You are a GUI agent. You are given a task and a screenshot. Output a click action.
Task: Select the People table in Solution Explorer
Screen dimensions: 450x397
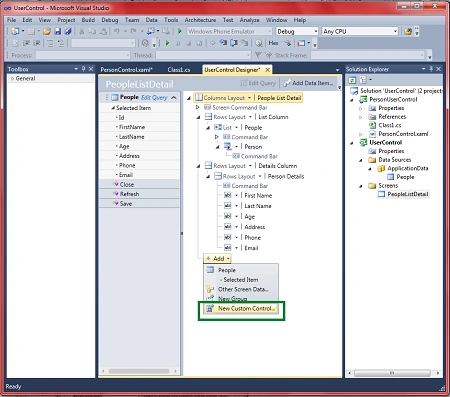[405, 177]
